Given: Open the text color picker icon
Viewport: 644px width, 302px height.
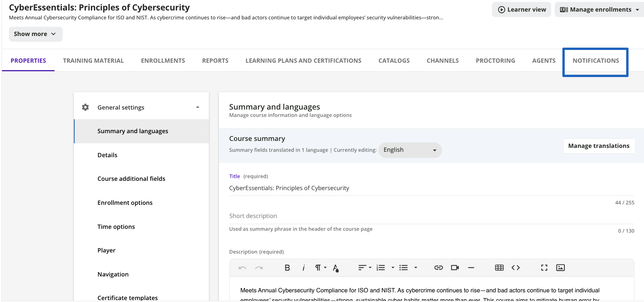Looking at the screenshot, I should click(x=336, y=268).
